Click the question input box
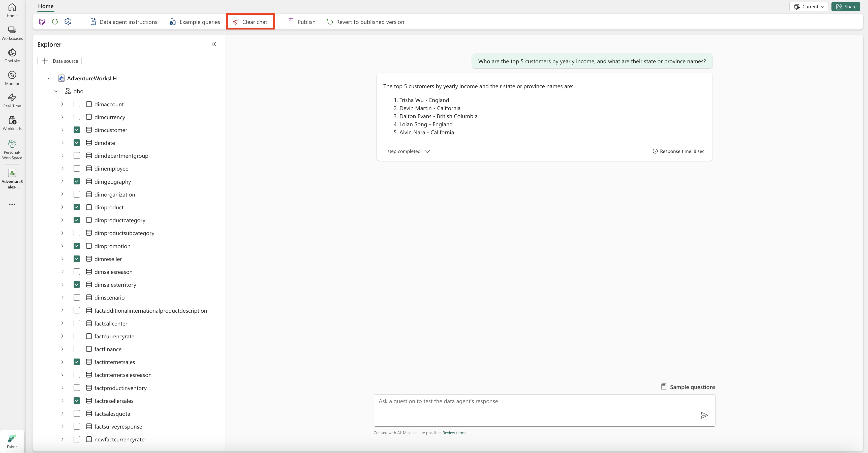 (x=544, y=410)
